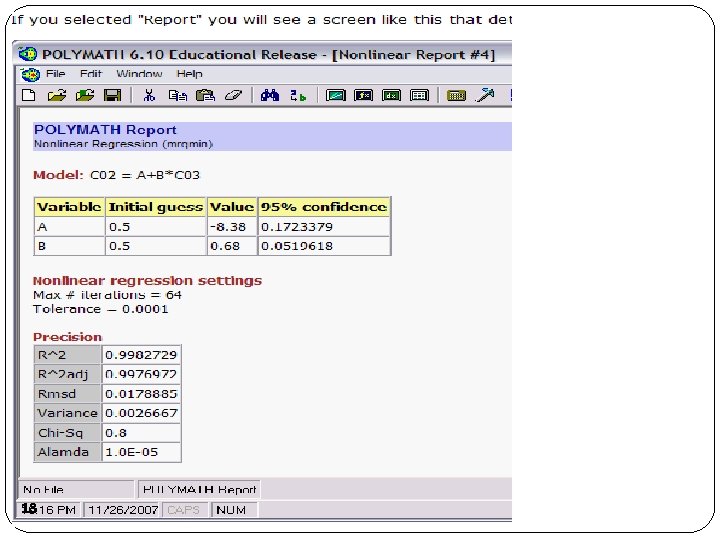Image resolution: width=720 pixels, height=540 pixels.
Task: Click the 11/26/2007 date status field
Action: (x=123, y=510)
